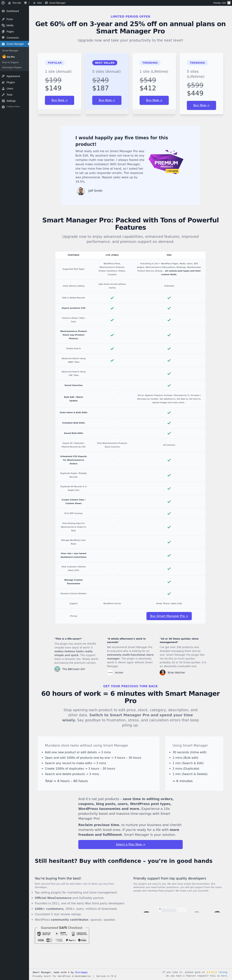Open Appearance in the sidebar

(13, 76)
